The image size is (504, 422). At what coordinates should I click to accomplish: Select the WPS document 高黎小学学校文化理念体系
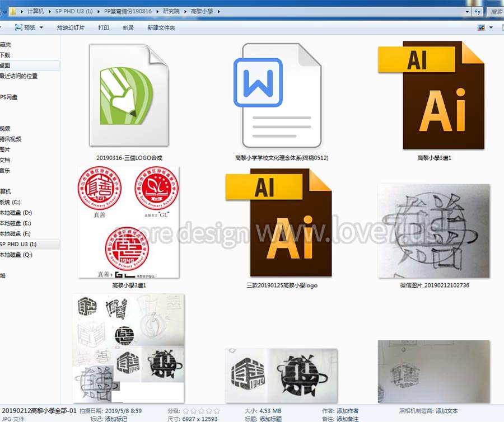pyautogui.click(x=279, y=95)
